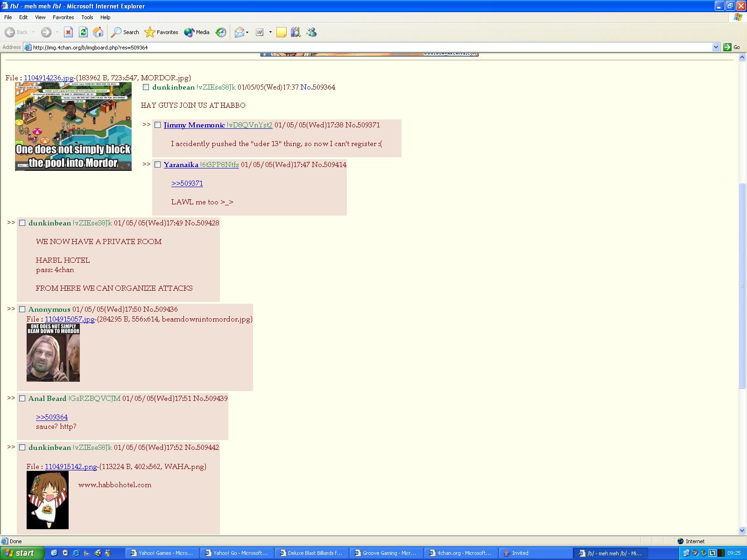Click the MSN Messenger Quick Launch icon
The height and width of the screenshot is (560, 747).
108,553
